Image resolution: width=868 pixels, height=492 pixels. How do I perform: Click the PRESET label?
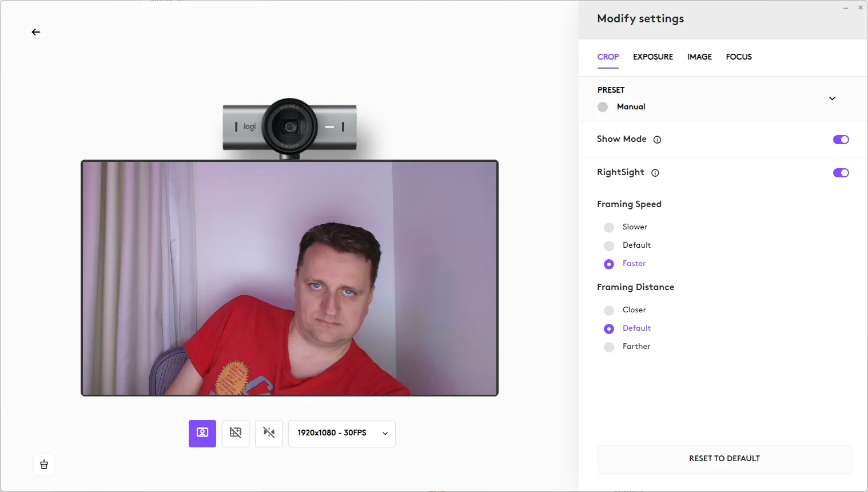click(x=611, y=90)
